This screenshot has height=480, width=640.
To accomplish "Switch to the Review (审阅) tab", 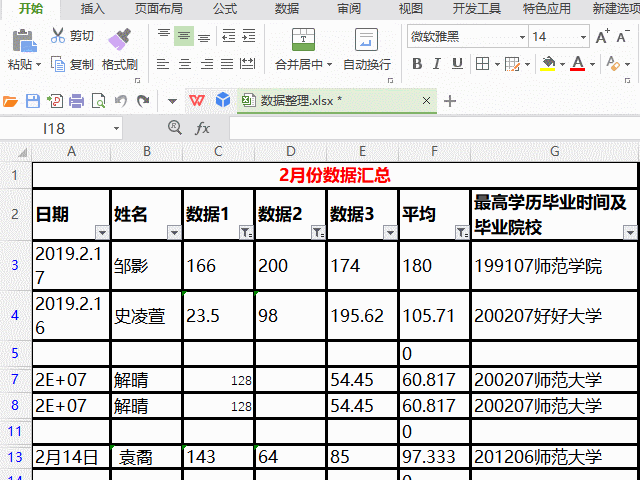I will tap(349, 9).
